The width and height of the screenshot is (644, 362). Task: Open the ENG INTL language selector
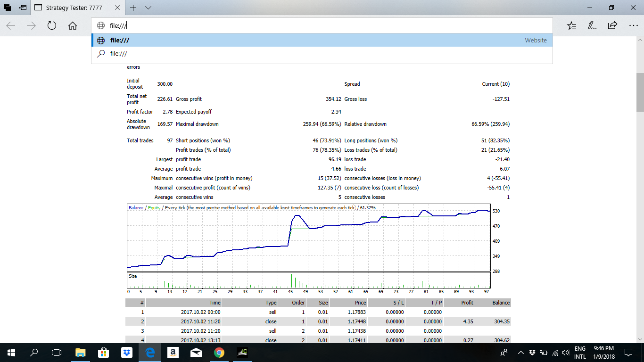(x=580, y=353)
